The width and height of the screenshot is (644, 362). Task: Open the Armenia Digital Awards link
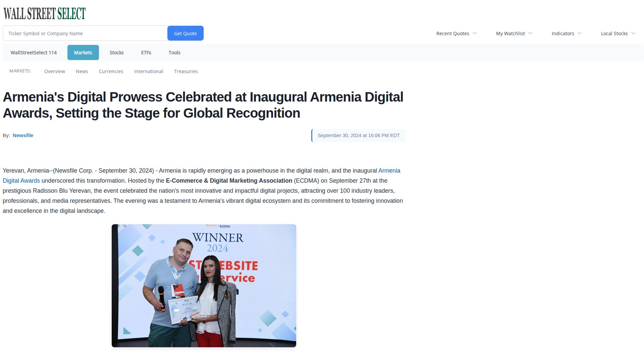coord(389,170)
